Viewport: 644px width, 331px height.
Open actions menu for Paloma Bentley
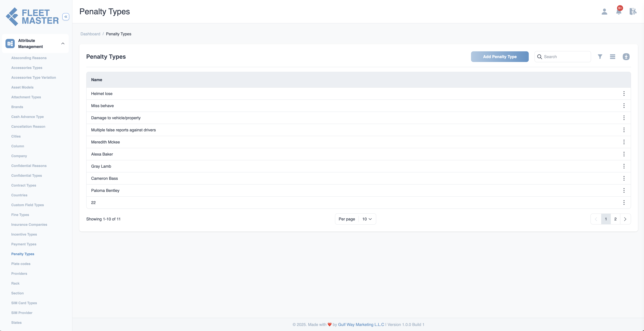(x=624, y=190)
